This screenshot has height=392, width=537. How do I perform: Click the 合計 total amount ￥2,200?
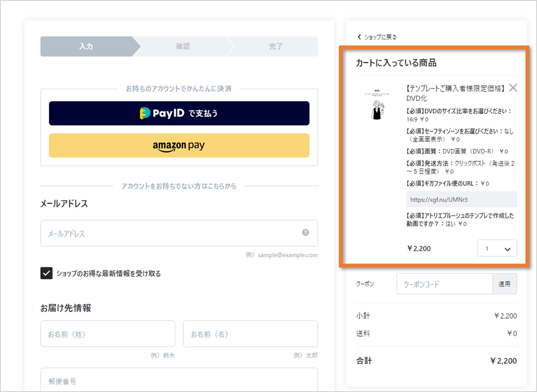point(503,361)
